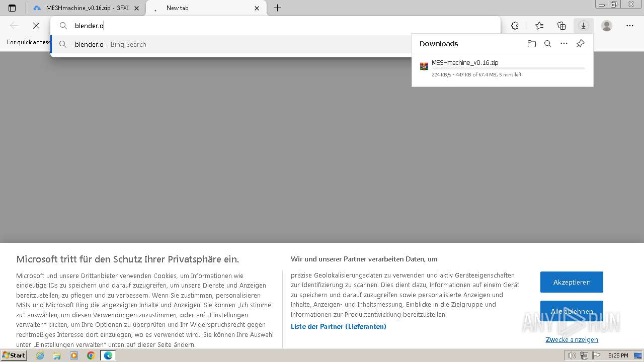This screenshot has width=644, height=362.
Task: Click the MESHmachine_v0.16.zip download entry
Action: point(502,69)
